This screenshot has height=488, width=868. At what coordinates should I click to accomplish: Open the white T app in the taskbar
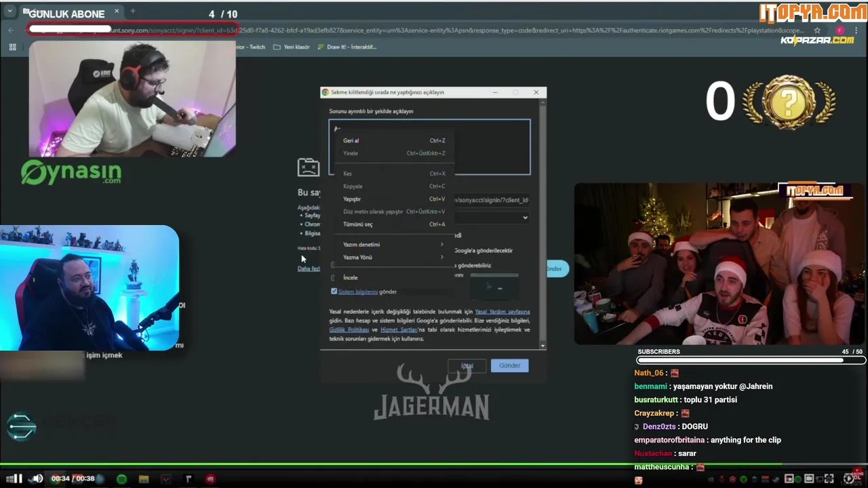pos(189,479)
